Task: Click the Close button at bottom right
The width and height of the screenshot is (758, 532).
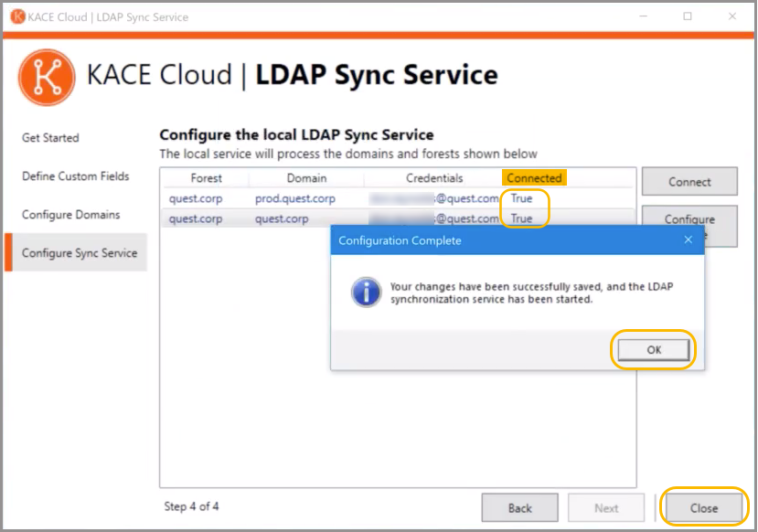Action: point(703,508)
